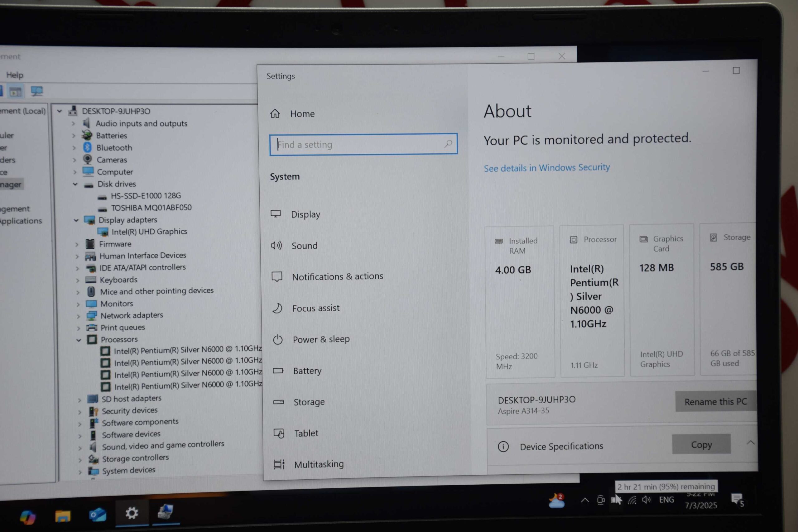Open File Explorer from the taskbar
The image size is (798, 532).
tap(63, 516)
